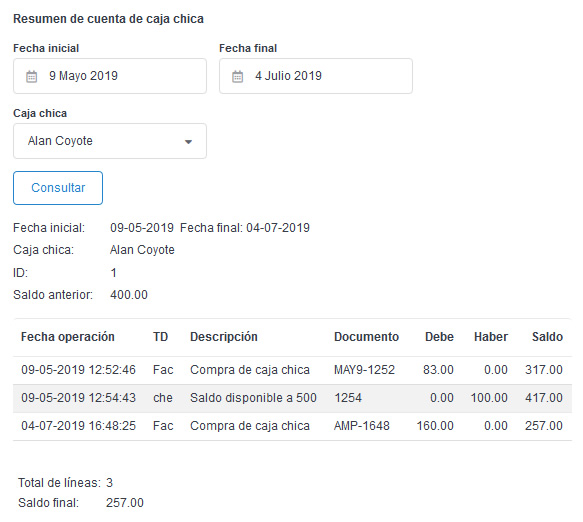583x522 pixels.
Task: Click the TD column header
Action: [161, 337]
